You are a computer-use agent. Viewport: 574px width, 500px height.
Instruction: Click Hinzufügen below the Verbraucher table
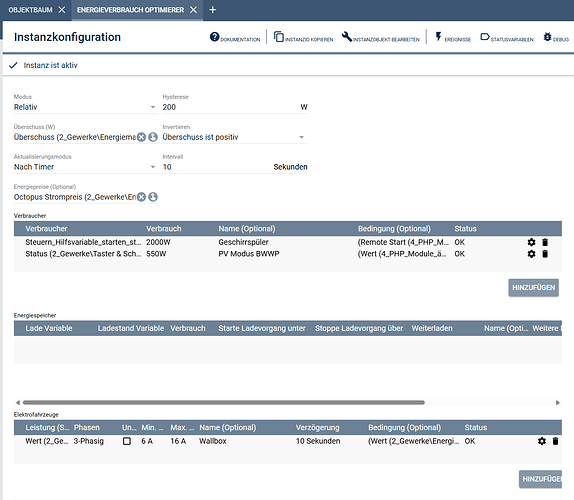533,288
